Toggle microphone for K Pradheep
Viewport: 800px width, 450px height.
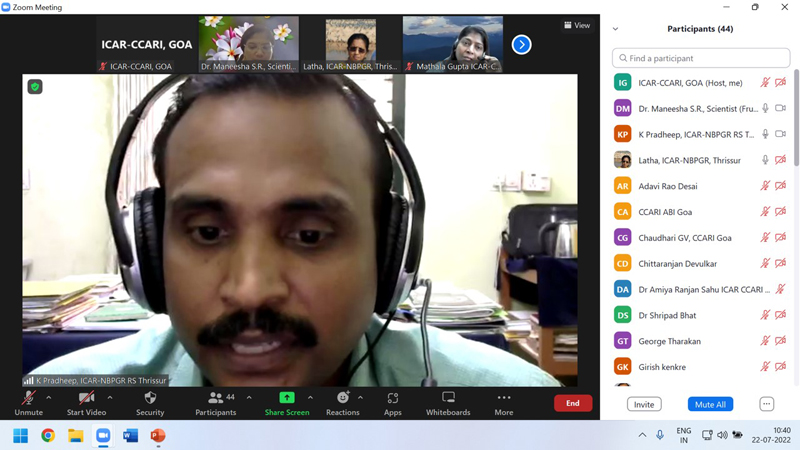[765, 134]
